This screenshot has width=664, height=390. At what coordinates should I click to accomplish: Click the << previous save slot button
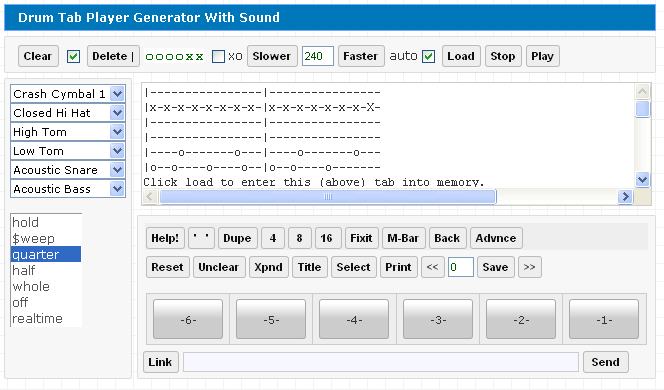[x=432, y=267]
